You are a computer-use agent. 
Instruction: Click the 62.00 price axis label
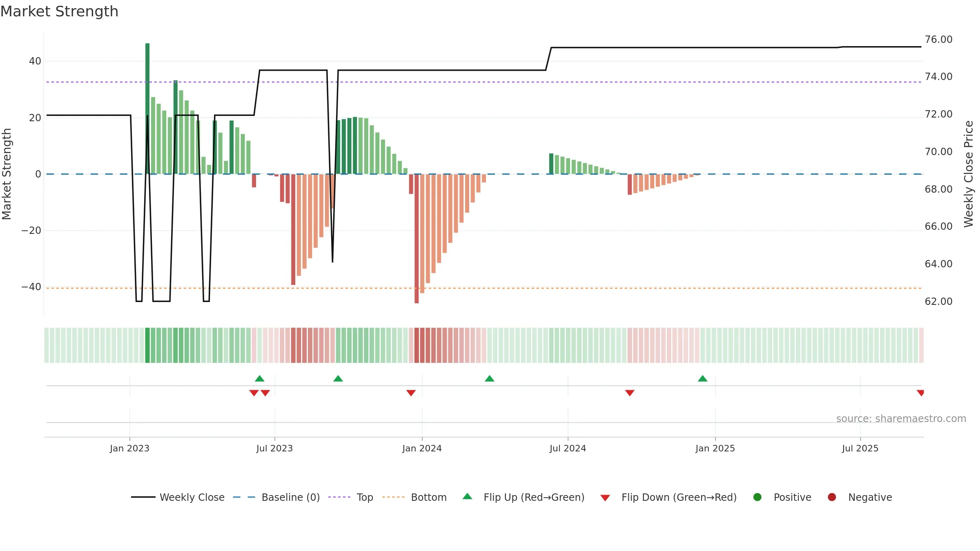coord(938,302)
